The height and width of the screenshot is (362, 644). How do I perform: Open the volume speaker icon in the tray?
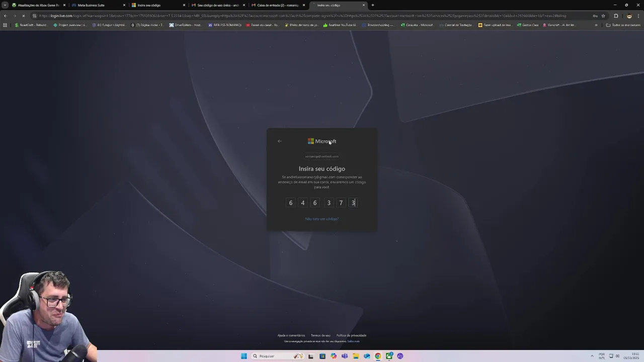[617, 356]
